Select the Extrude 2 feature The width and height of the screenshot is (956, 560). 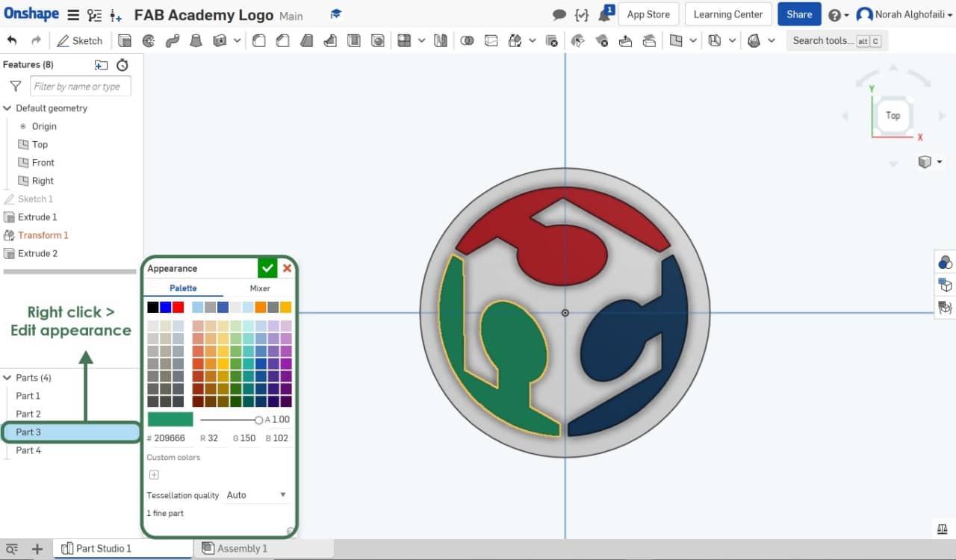[37, 253]
